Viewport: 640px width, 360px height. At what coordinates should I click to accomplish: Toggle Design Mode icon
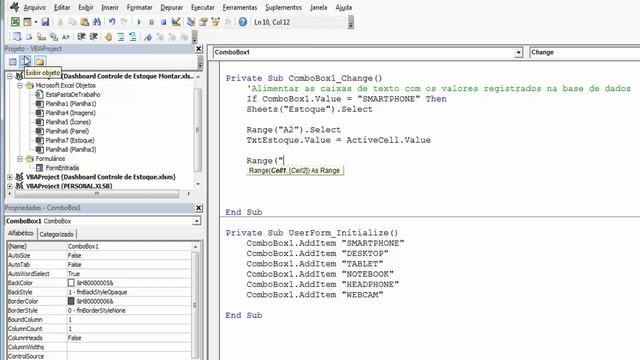pos(176,22)
